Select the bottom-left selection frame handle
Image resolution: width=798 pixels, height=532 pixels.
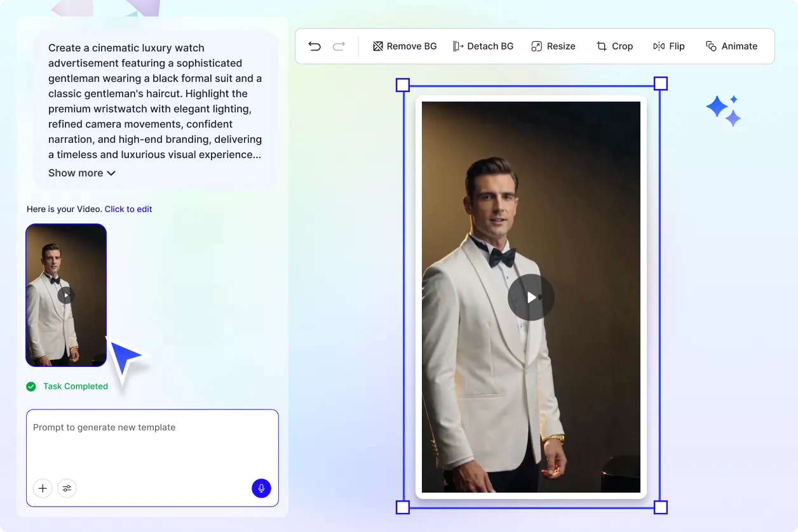[403, 507]
